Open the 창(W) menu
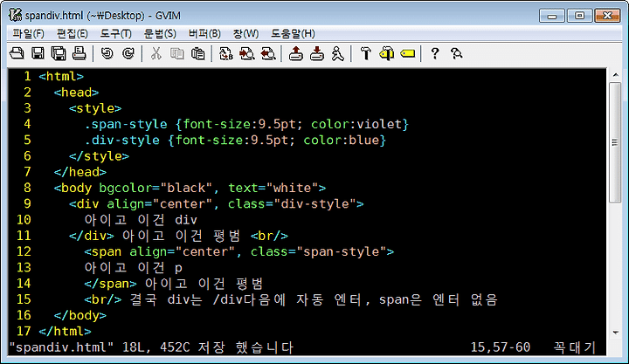 tap(245, 34)
